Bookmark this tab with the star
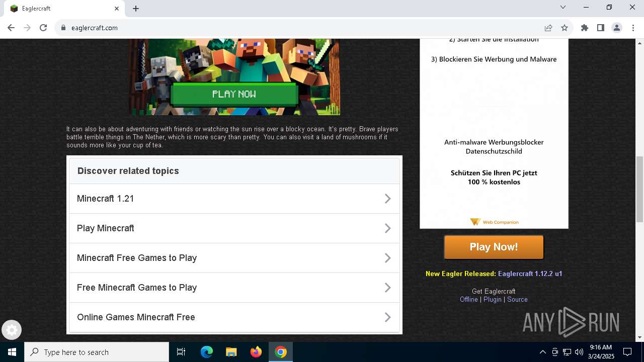The image size is (644, 362). coord(565,28)
